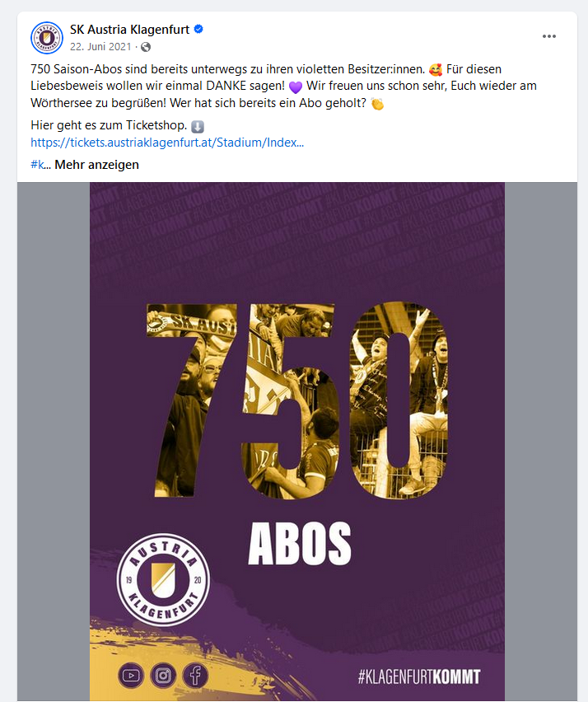Screen dimensions: 588x702
Task: Click the smiling hearts emoji after Besitzer:innen
Action: click(436, 70)
